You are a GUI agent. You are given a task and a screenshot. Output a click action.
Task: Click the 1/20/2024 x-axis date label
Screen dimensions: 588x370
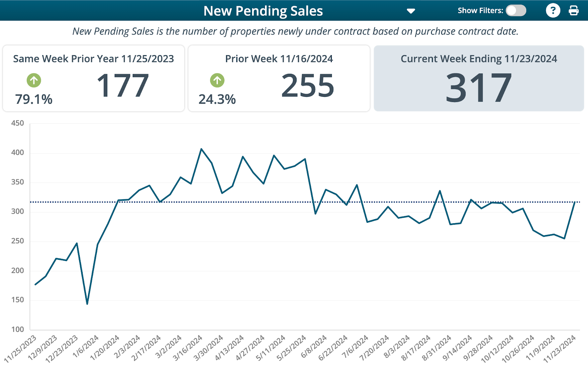click(105, 348)
